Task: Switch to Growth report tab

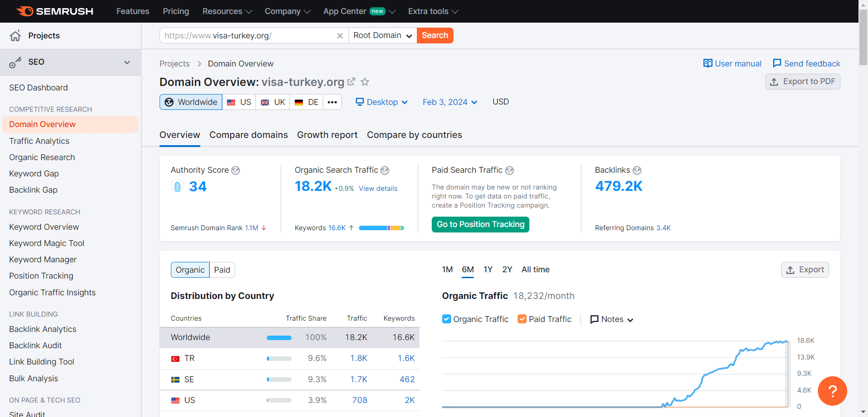Action: [x=327, y=135]
